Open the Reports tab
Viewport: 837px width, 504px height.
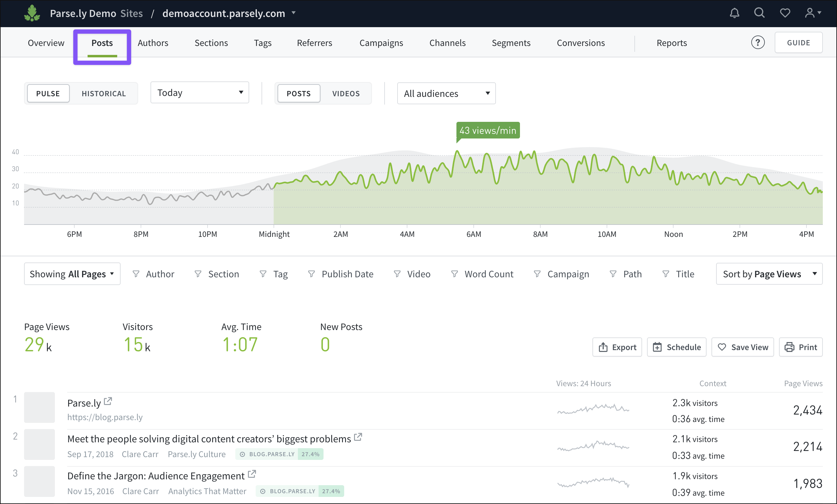[672, 43]
